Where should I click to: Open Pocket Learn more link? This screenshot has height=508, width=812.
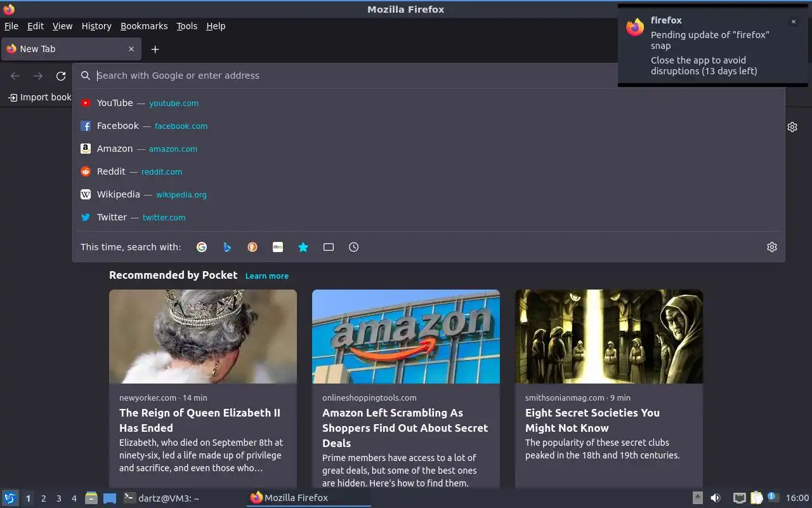(x=267, y=276)
